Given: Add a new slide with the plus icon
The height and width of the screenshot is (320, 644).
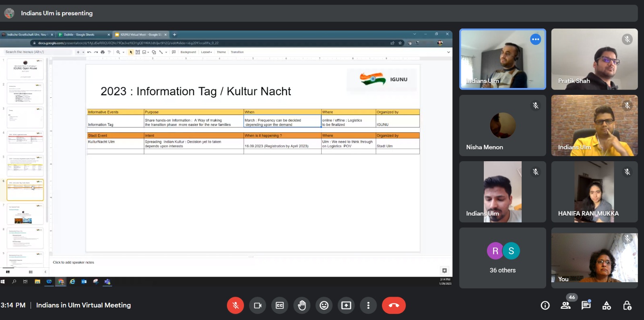Looking at the screenshot, I should (x=78, y=52).
